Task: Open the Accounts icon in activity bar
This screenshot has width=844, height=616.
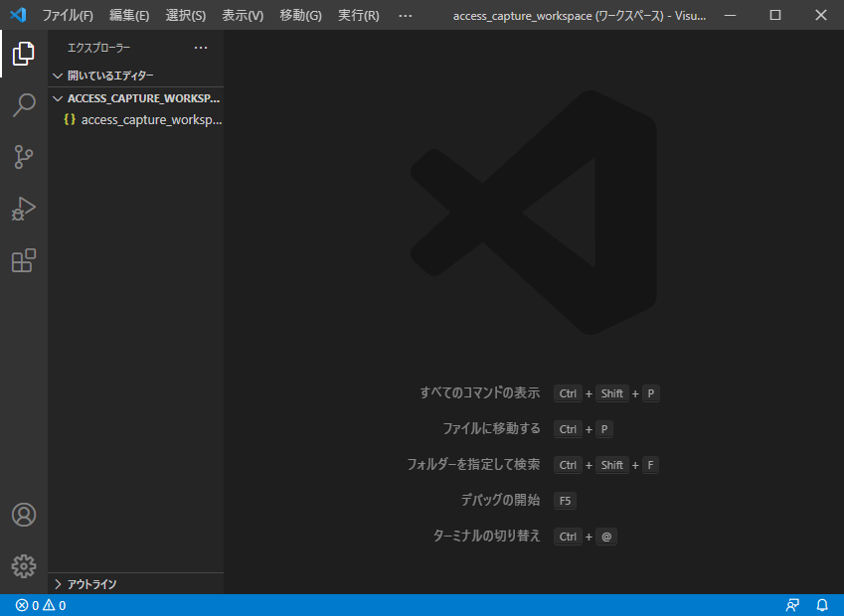Action: (x=24, y=515)
